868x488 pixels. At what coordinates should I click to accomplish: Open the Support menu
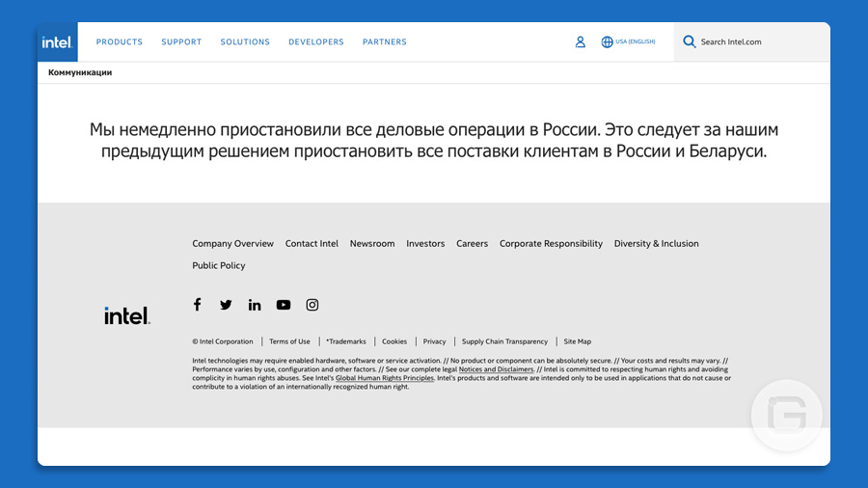[x=181, y=42]
